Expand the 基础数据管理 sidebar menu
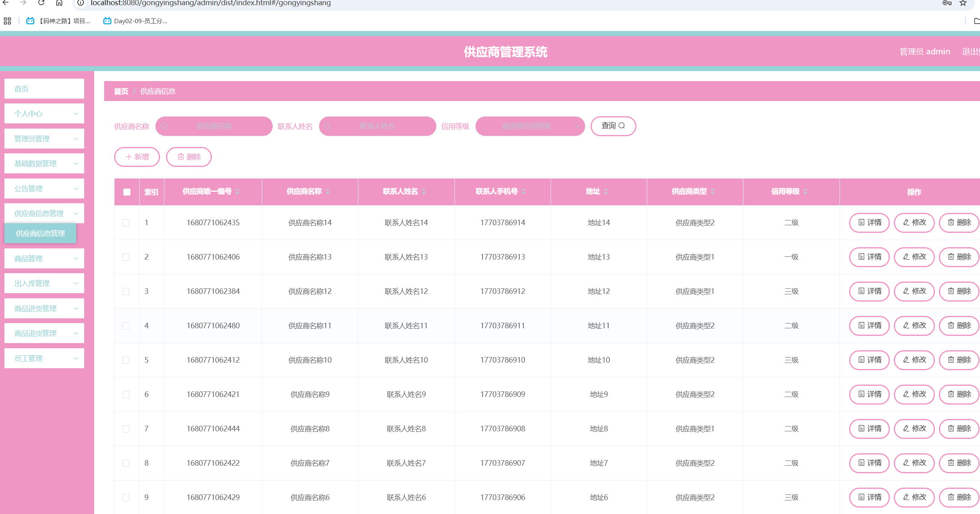 (44, 163)
